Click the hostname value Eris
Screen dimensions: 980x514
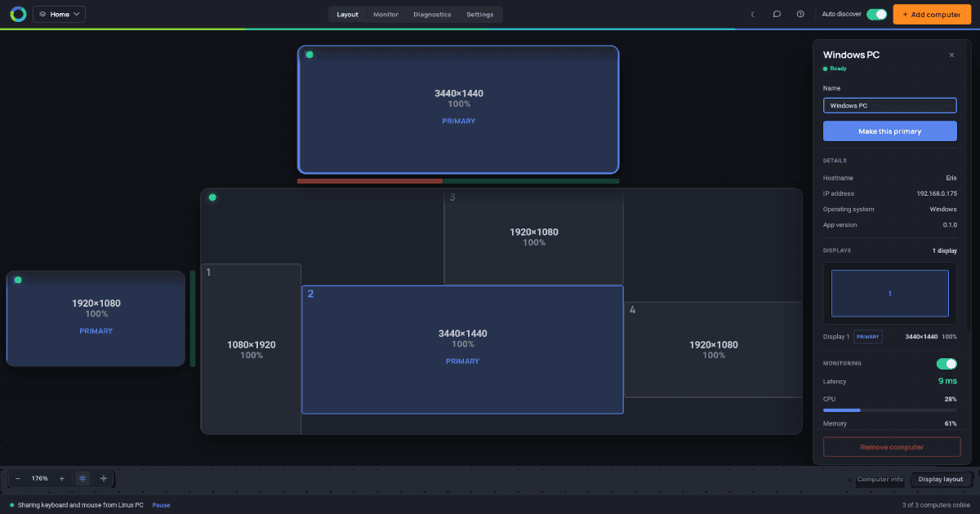[x=951, y=178]
